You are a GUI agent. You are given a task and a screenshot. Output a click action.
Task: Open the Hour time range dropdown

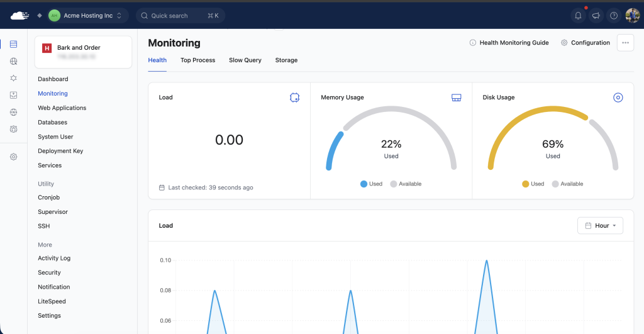pos(600,226)
